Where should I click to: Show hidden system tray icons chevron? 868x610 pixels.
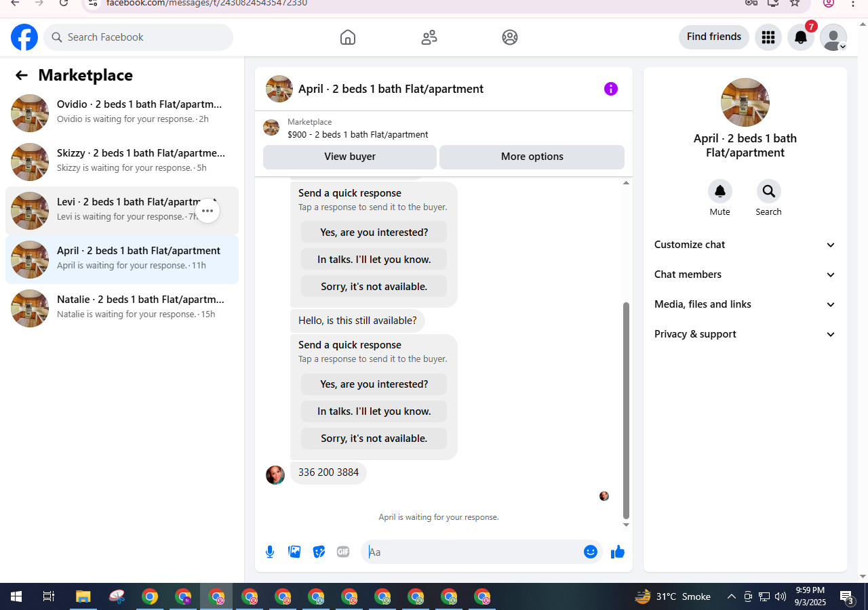coord(731,597)
